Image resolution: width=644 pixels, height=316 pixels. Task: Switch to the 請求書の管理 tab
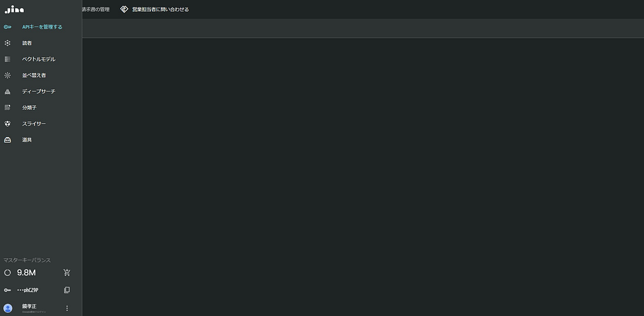coord(95,9)
